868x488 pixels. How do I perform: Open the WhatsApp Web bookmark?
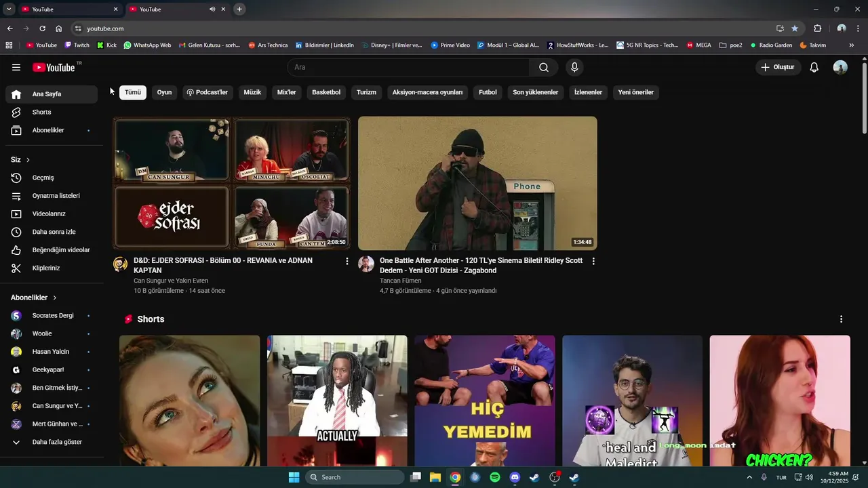[147, 45]
